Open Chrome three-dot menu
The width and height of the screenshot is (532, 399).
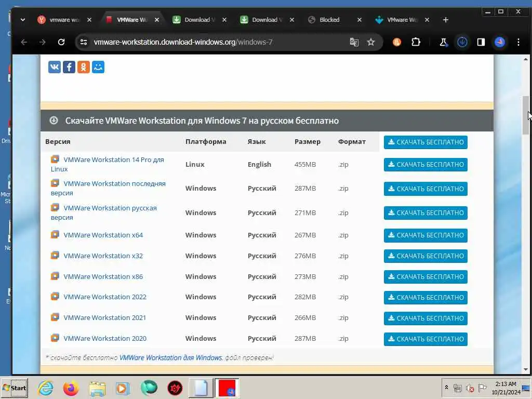point(518,42)
